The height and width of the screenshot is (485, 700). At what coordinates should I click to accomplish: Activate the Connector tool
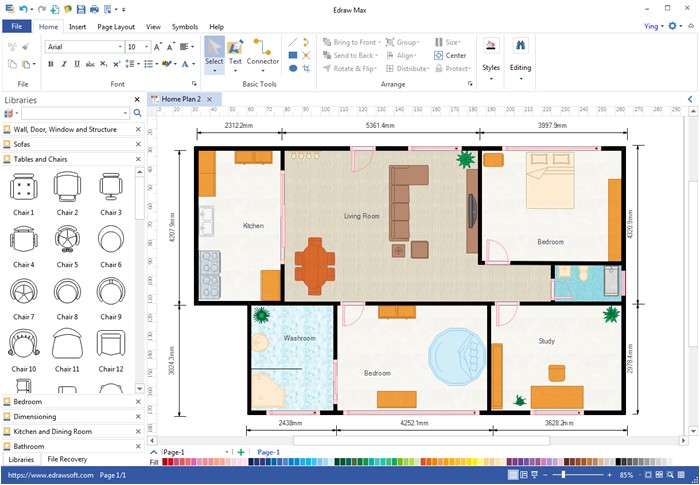tap(263, 52)
